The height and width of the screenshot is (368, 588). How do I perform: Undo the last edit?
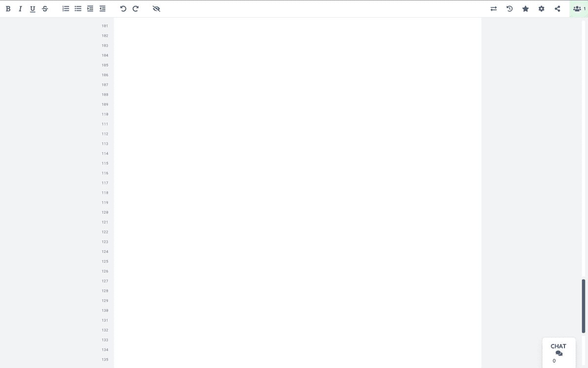click(122, 8)
